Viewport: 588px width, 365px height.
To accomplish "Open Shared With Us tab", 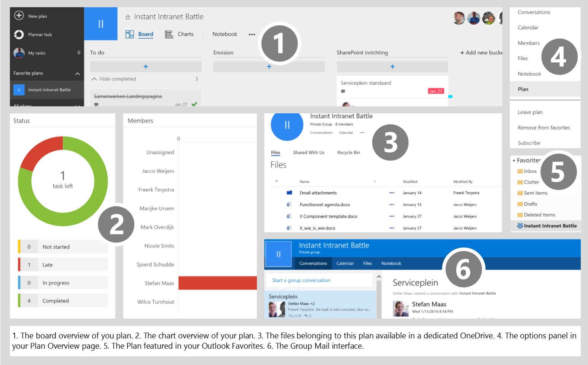I will (309, 152).
